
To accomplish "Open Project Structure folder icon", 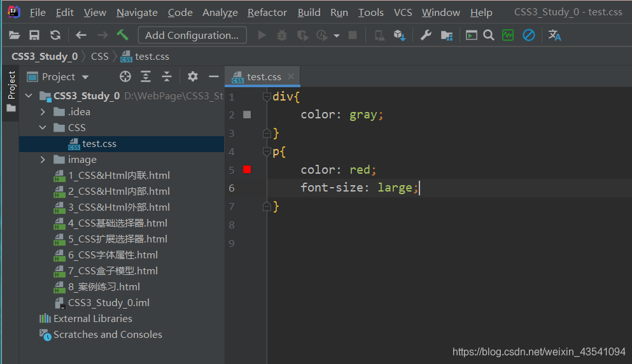I will [447, 36].
